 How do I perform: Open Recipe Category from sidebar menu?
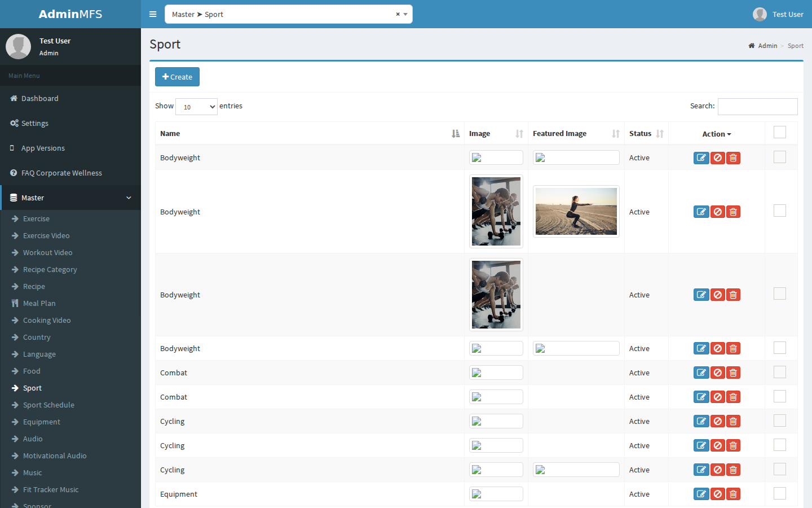[50, 269]
